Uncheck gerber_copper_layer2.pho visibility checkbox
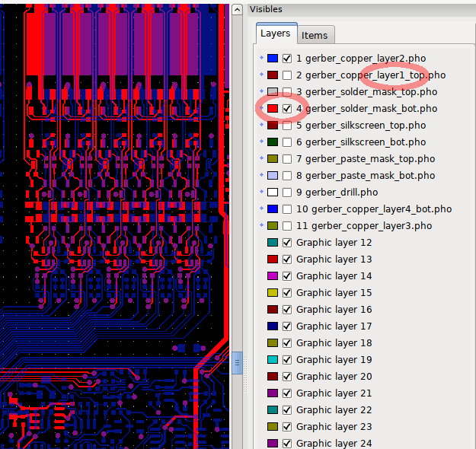 tap(287, 59)
